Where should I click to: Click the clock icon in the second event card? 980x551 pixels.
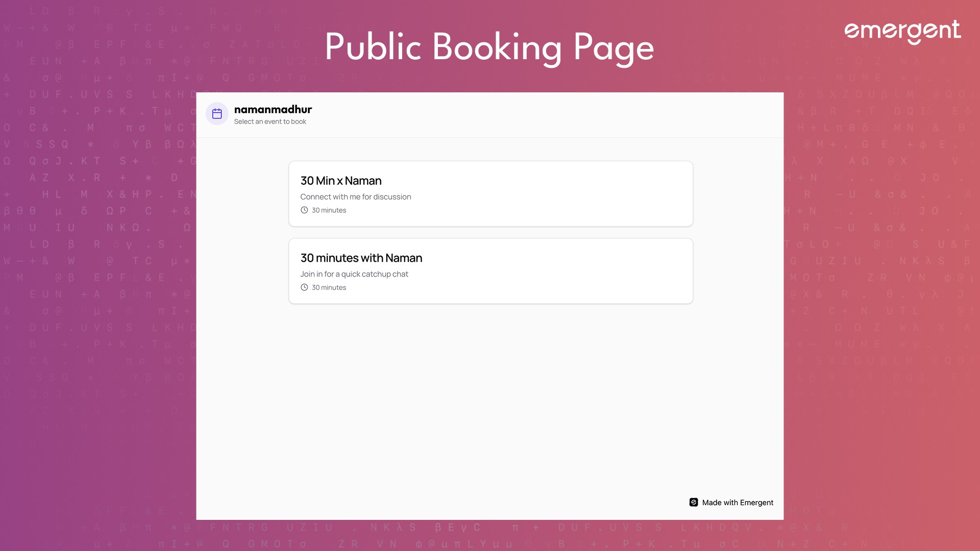pyautogui.click(x=304, y=287)
